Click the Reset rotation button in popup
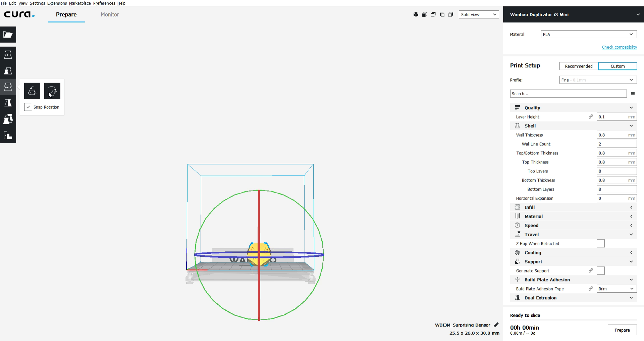This screenshot has height=341, width=644. pyautogui.click(x=32, y=91)
